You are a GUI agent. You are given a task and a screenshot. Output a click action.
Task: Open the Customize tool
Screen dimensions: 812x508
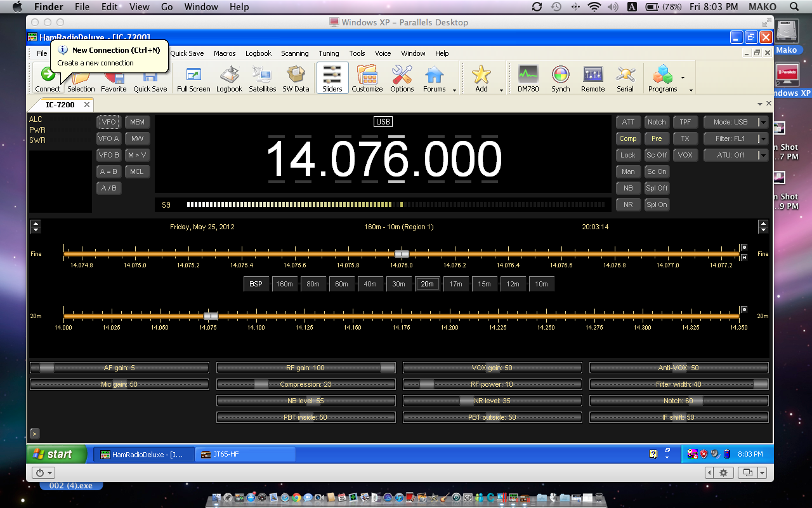pos(367,79)
